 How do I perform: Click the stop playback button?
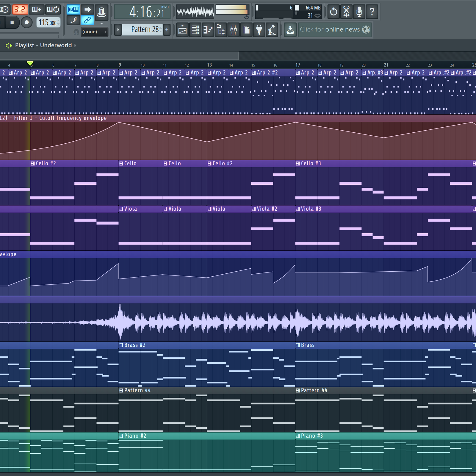point(12,22)
